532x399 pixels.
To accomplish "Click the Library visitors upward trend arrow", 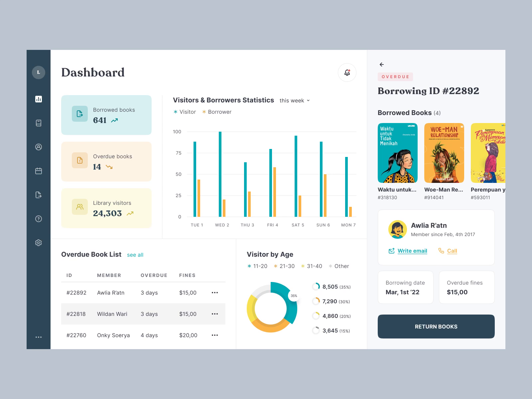I will point(130,213).
